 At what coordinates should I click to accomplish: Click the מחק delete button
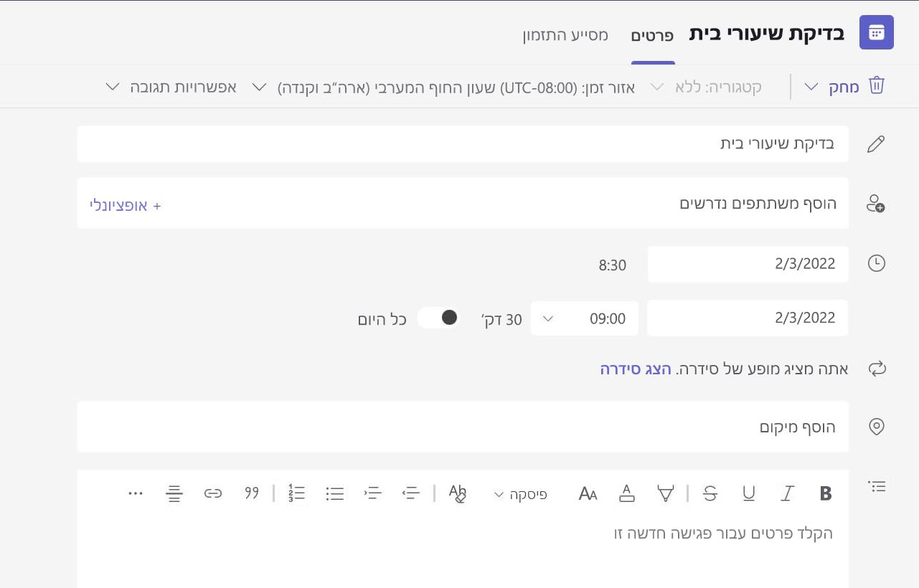pos(844,87)
